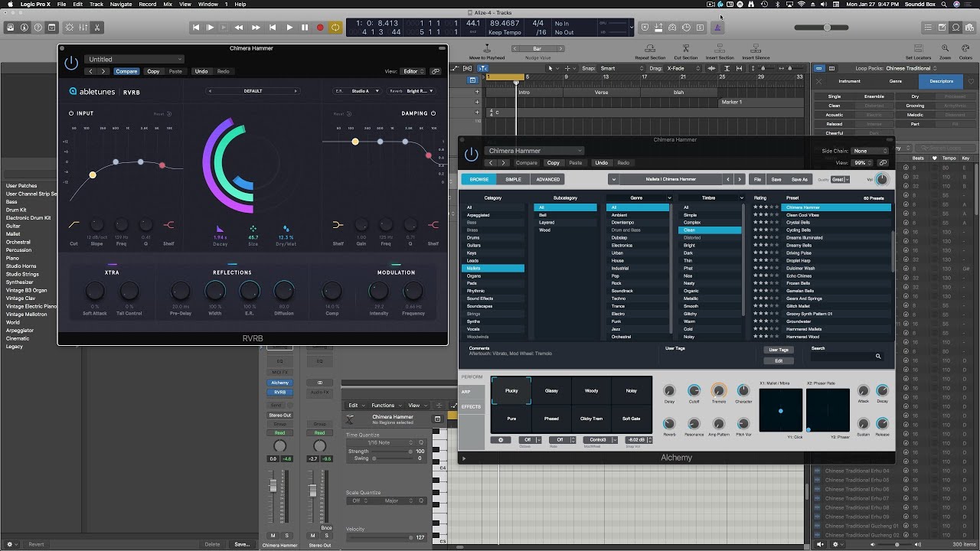The height and width of the screenshot is (551, 980).
Task: Click Save As button in Alchemy
Action: 799,180
